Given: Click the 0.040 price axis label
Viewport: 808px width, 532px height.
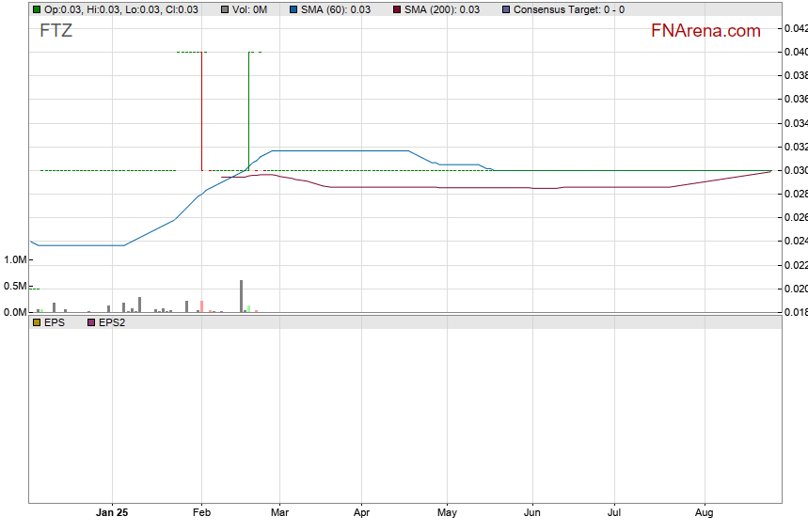Looking at the screenshot, I should tap(795, 52).
